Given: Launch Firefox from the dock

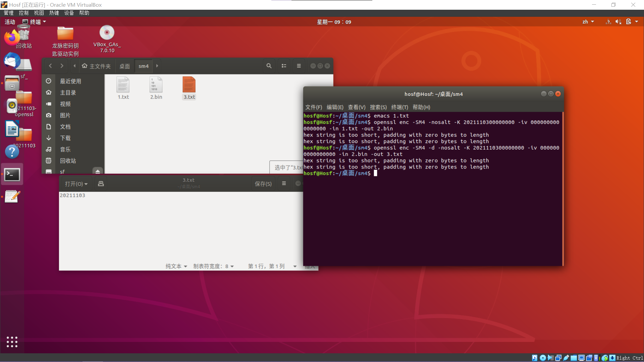Looking at the screenshot, I should pyautogui.click(x=12, y=37).
